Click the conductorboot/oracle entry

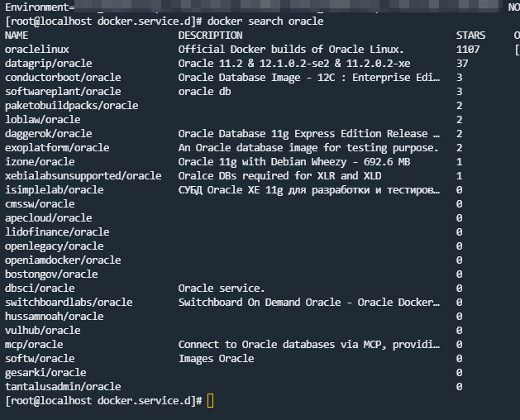coord(63,78)
